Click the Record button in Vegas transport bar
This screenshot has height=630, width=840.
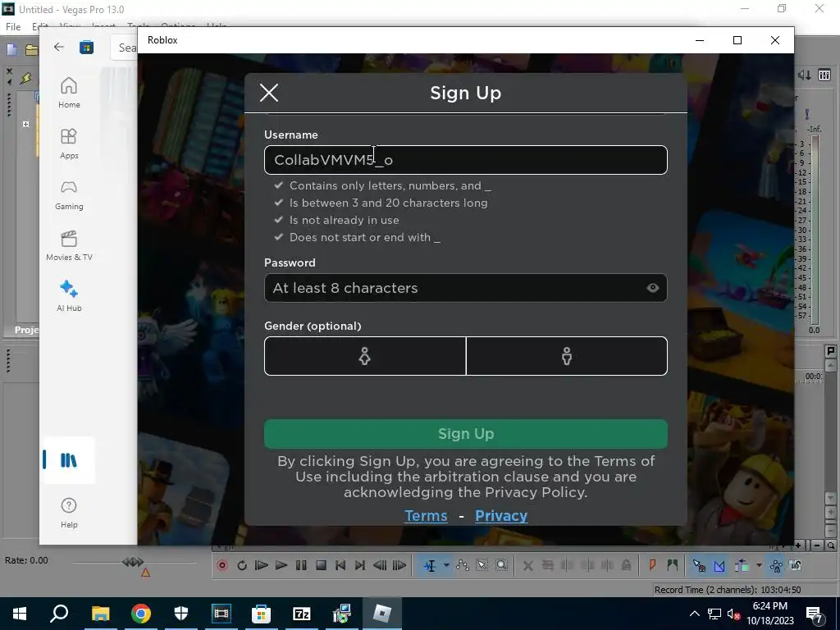[221, 565]
